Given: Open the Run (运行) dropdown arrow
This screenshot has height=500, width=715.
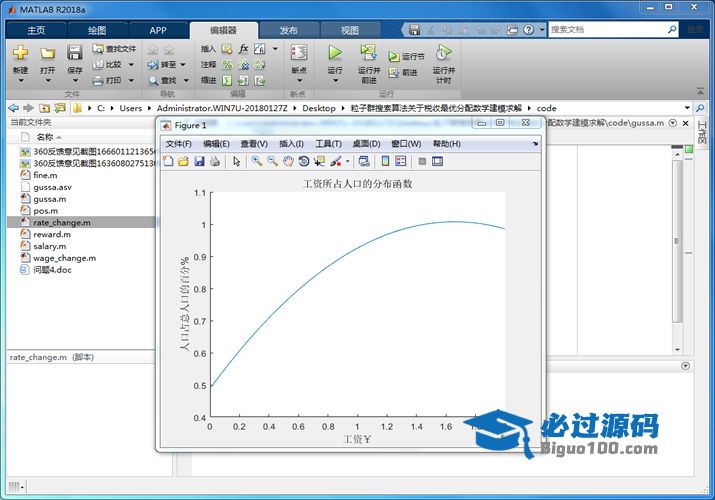Looking at the screenshot, I should pyautogui.click(x=335, y=81).
